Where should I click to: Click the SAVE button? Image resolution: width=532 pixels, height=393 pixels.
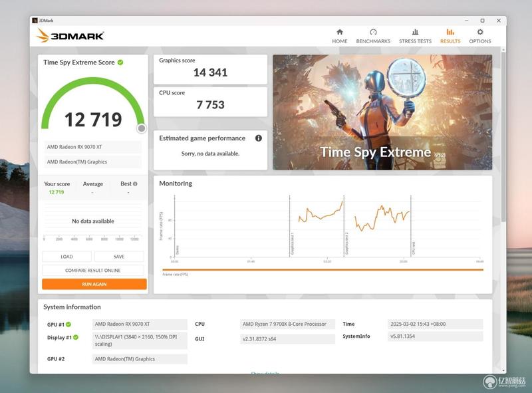[x=119, y=257]
